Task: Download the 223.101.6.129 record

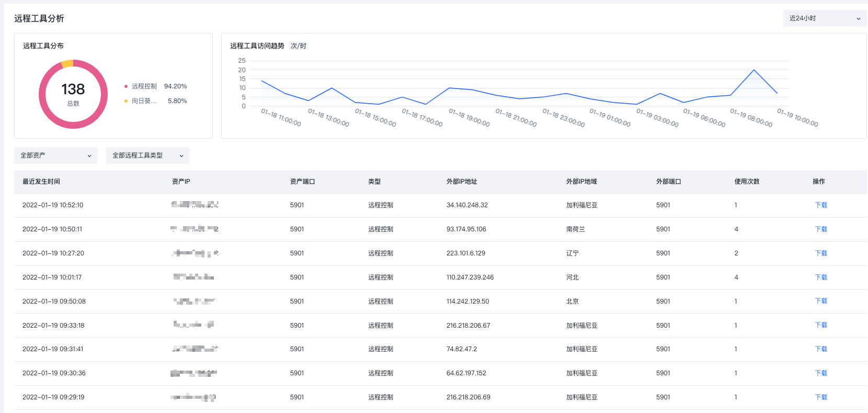Action: click(x=821, y=253)
